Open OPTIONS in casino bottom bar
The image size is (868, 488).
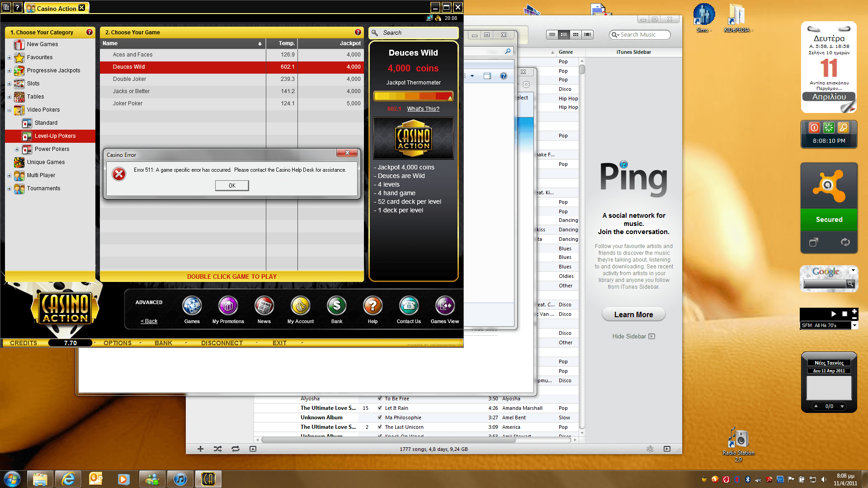[118, 343]
